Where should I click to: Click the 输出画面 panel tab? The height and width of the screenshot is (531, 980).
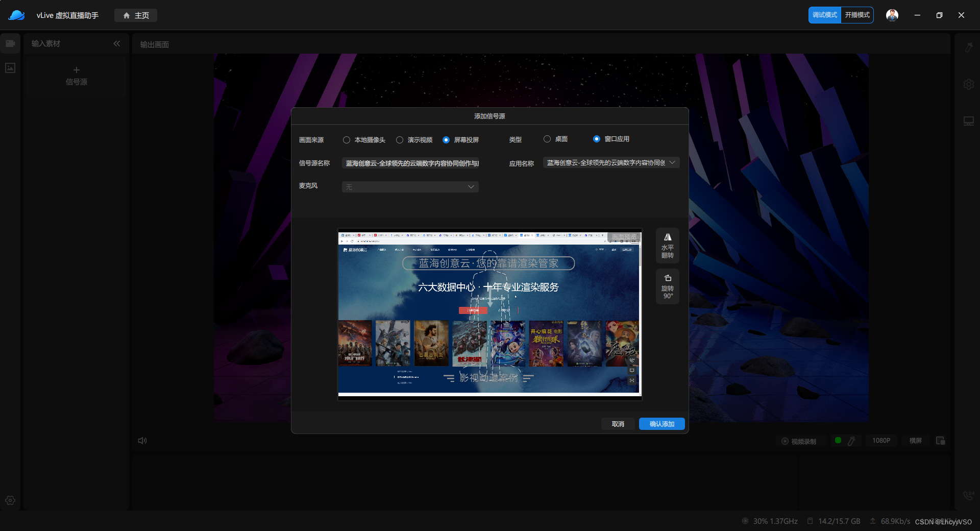pyautogui.click(x=155, y=44)
